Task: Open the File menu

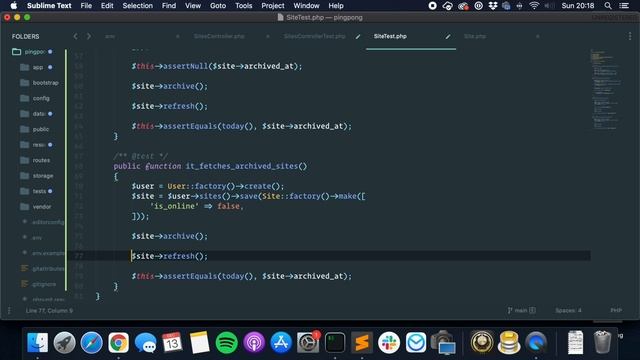Action: 86,6
